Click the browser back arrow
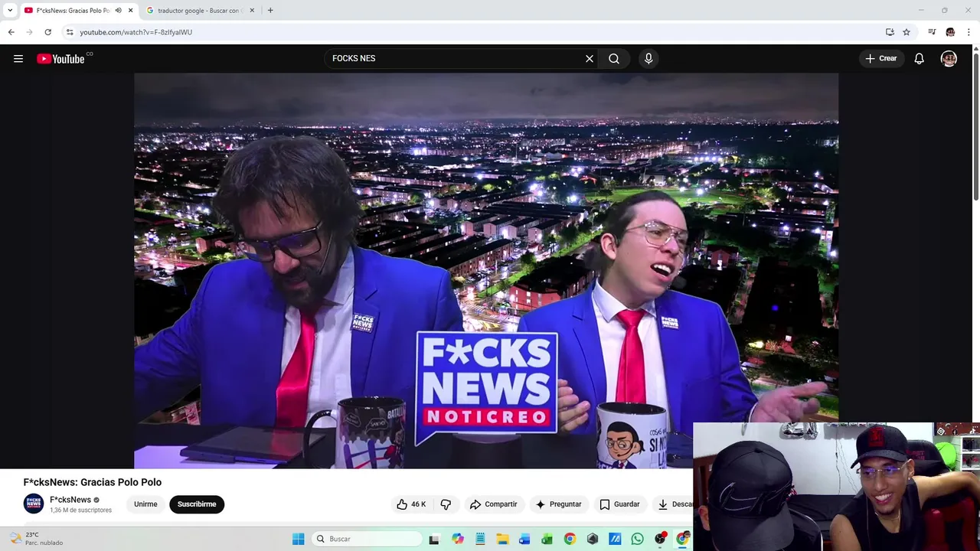Viewport: 980px width, 551px height. point(11,32)
